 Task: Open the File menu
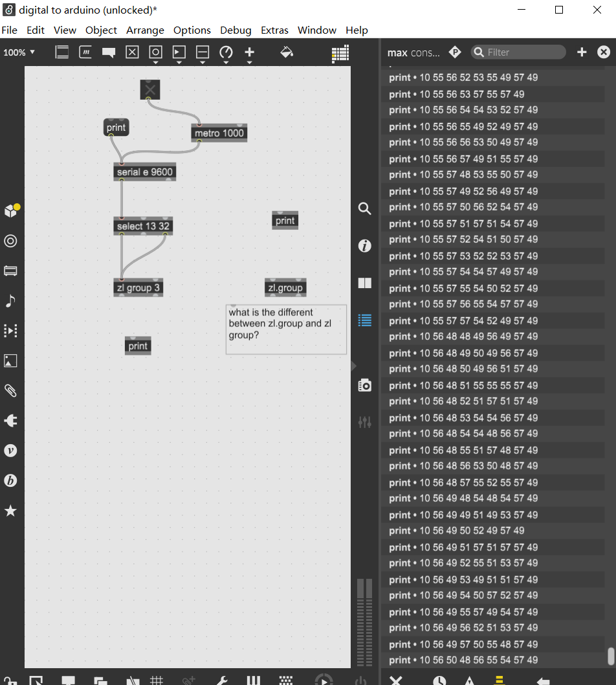(9, 30)
